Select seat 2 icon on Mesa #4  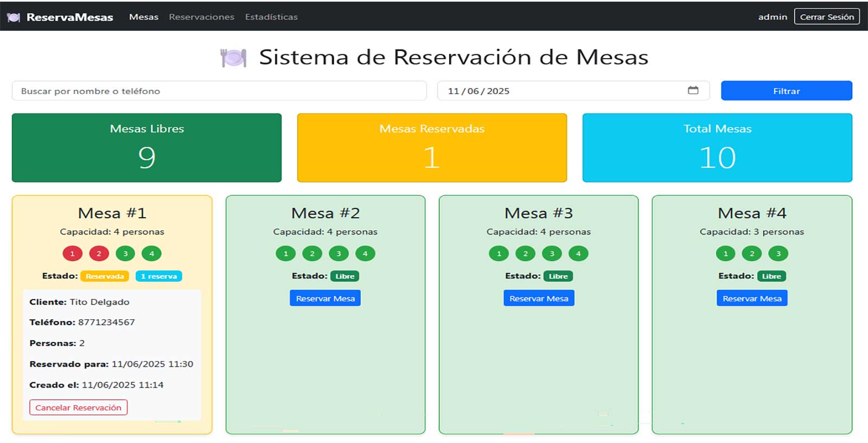tap(752, 253)
